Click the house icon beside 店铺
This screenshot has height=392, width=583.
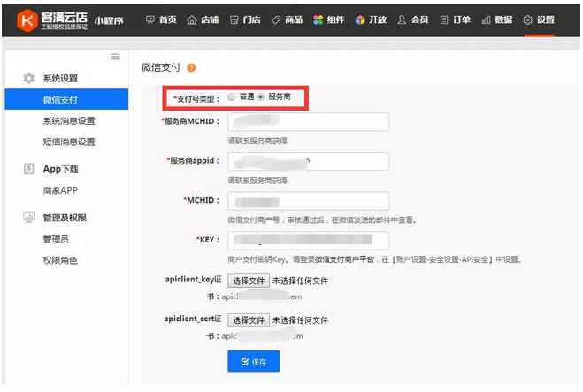[x=191, y=19]
